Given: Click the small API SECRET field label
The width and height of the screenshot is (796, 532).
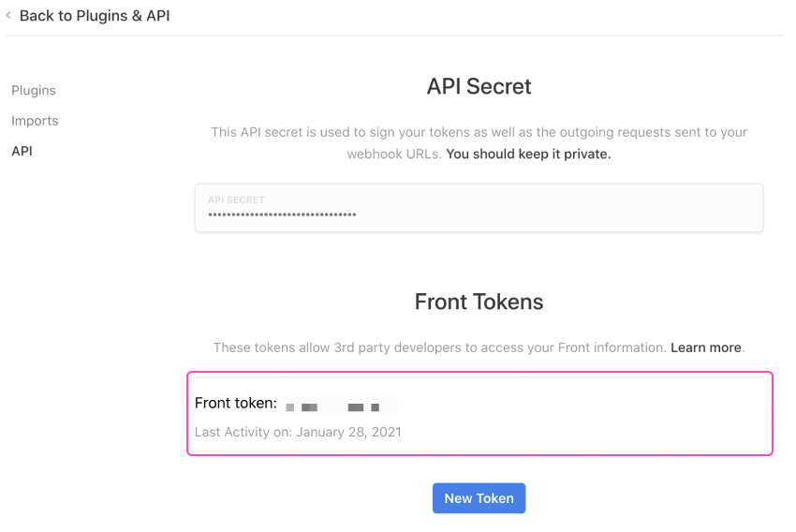Looking at the screenshot, I should click(236, 199).
